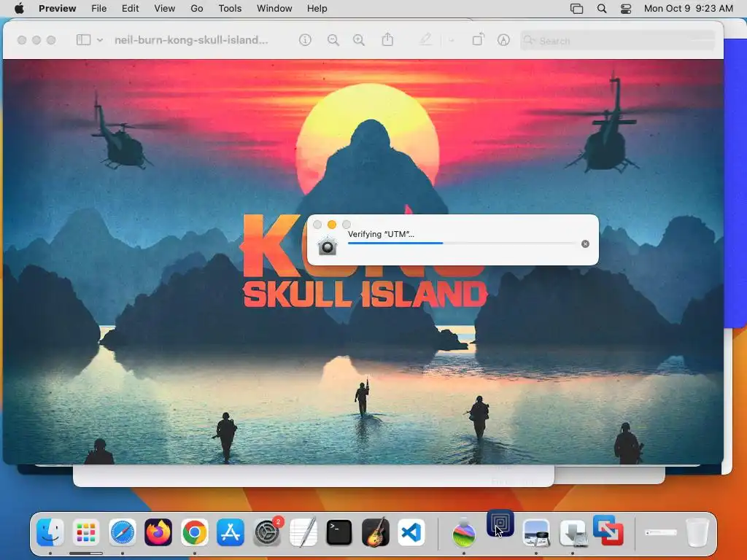
Task: Open the Apple menu
Action: tap(19, 9)
